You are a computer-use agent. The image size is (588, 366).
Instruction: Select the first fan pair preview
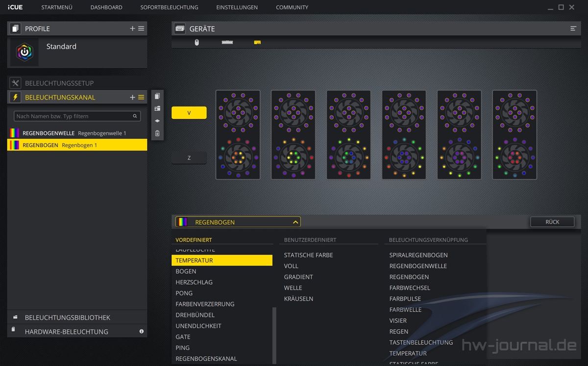(238, 134)
